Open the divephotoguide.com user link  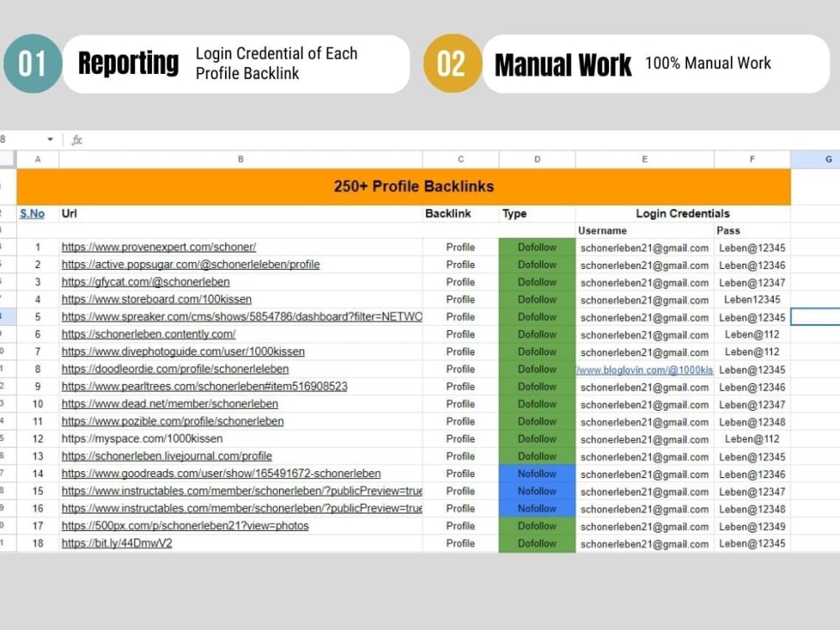(x=183, y=351)
